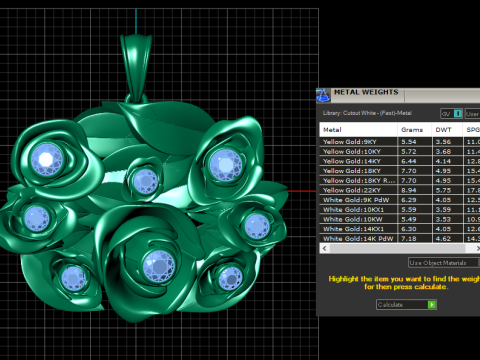Click the Metal Weights flask icon
Image resolution: width=480 pixels, height=360 pixels.
(x=323, y=95)
